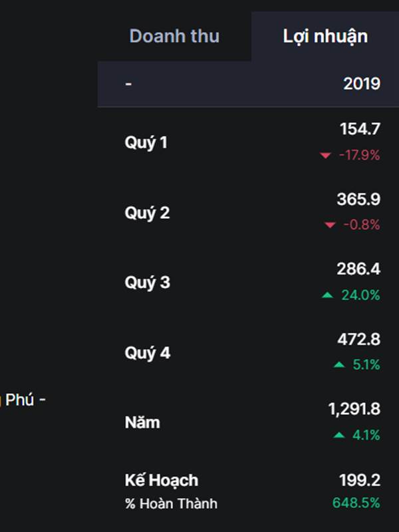Screen dimensions: 399x532
Task: Select the Lợi nhuận tab
Action: click(x=325, y=36)
